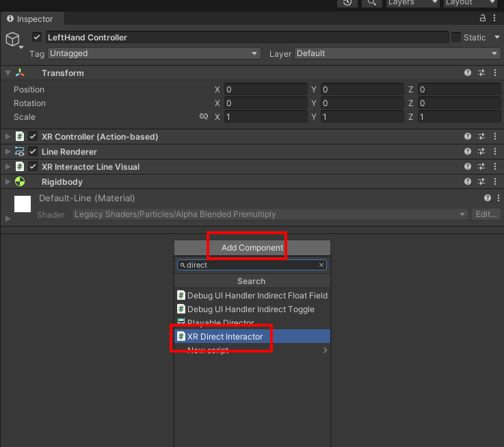Viewport: 504px width, 447px height.
Task: Open the Layer dropdown showing Default
Action: 398,53
